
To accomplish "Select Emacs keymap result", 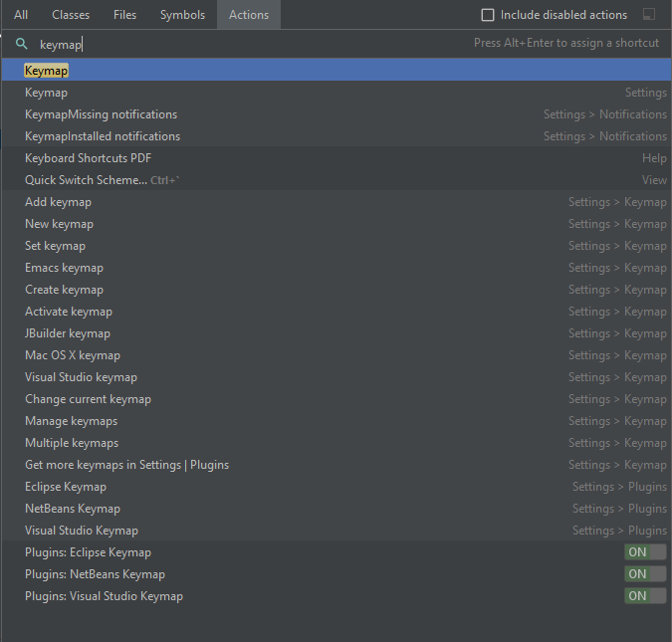I will pos(336,267).
